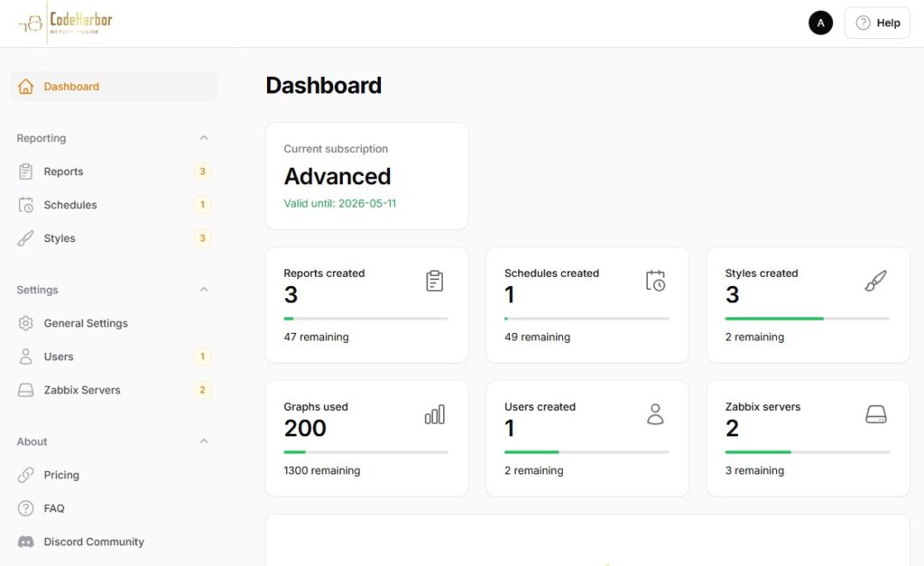Click the Help button

coord(877,23)
